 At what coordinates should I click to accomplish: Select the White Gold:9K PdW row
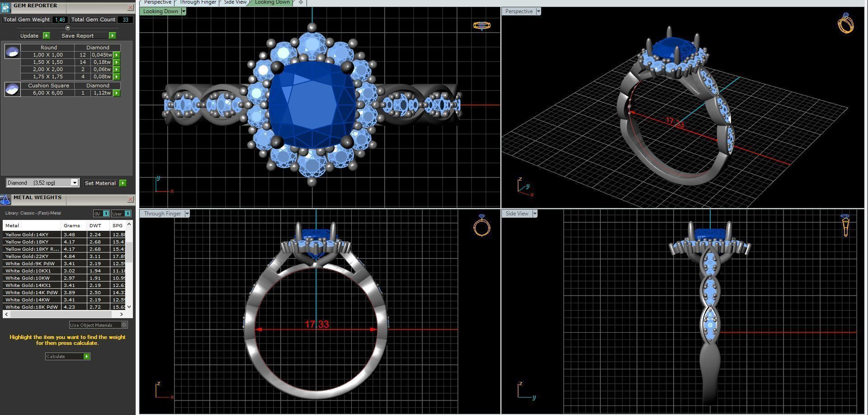[x=64, y=263]
